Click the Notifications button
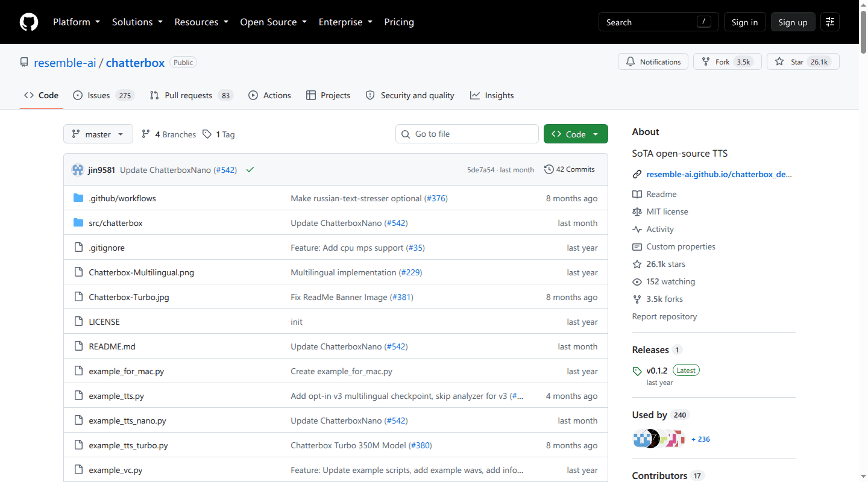This screenshot has width=868, height=482. coord(653,61)
